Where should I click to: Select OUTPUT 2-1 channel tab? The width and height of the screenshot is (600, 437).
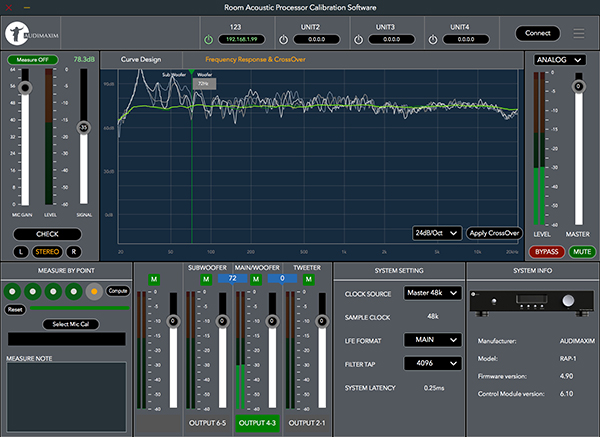[307, 423]
